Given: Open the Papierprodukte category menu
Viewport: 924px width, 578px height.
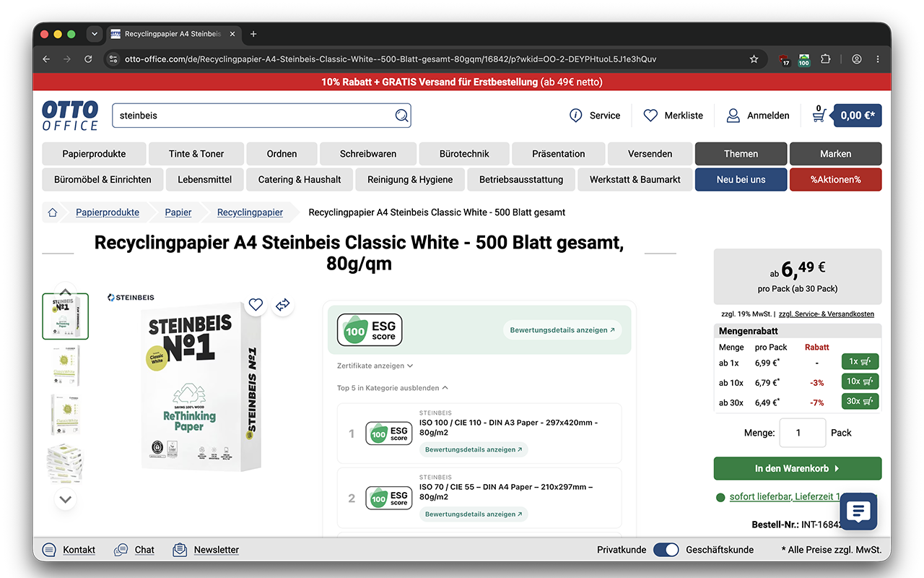Looking at the screenshot, I should (94, 154).
